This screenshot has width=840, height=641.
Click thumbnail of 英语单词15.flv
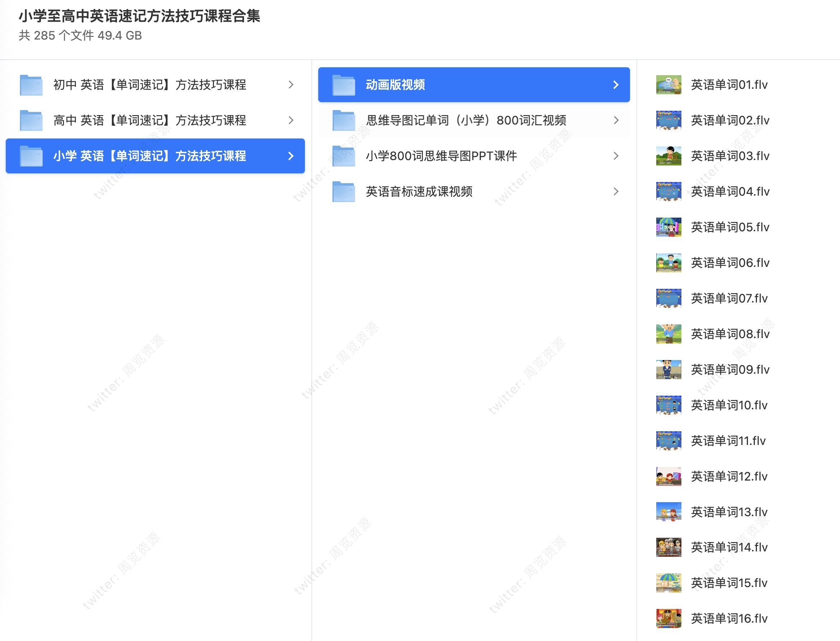[668, 583]
